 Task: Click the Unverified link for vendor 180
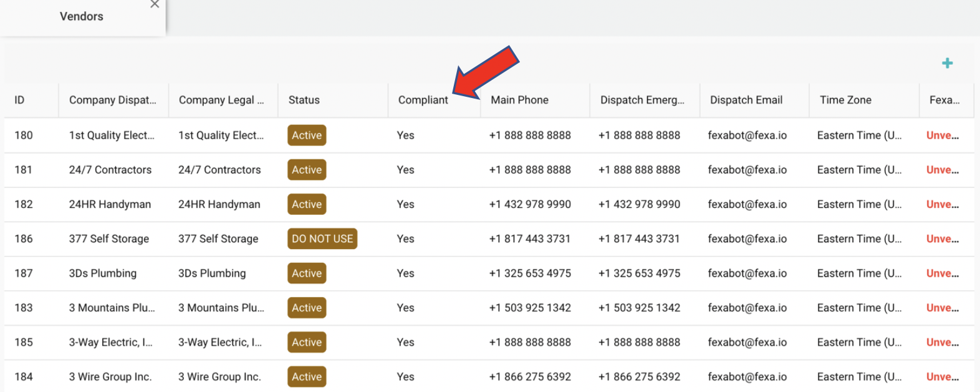942,135
